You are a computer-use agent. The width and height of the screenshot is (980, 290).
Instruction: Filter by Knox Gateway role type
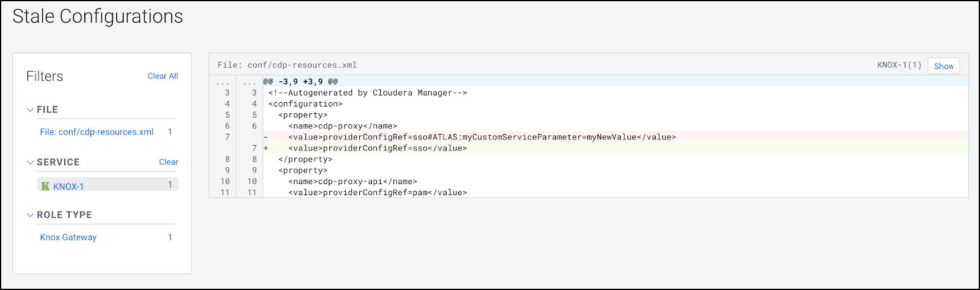pos(68,237)
